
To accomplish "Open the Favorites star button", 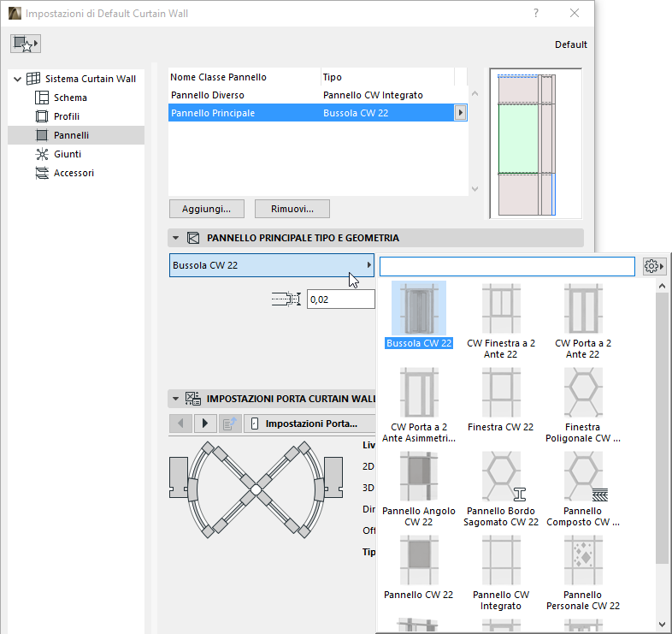I will point(27,44).
